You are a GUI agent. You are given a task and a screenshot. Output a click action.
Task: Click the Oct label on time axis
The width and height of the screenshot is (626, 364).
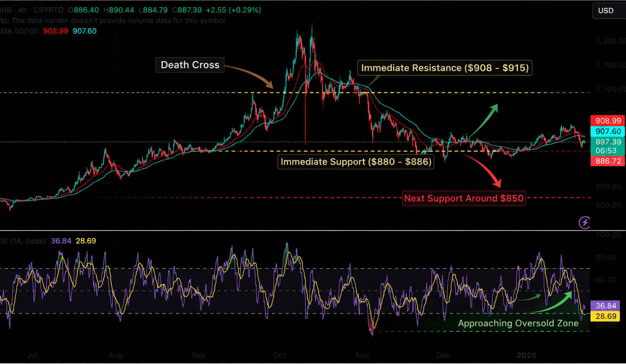tap(279, 355)
